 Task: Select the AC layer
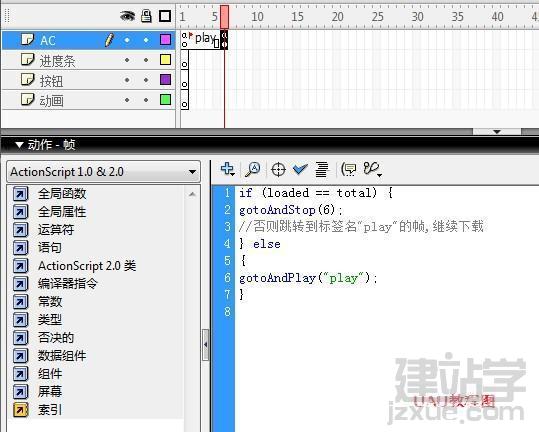89,40
